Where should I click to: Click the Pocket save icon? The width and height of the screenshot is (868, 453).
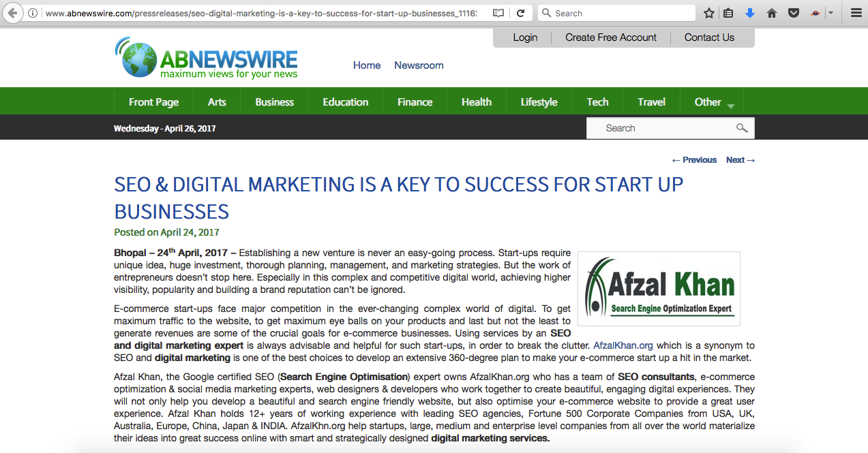pyautogui.click(x=793, y=13)
